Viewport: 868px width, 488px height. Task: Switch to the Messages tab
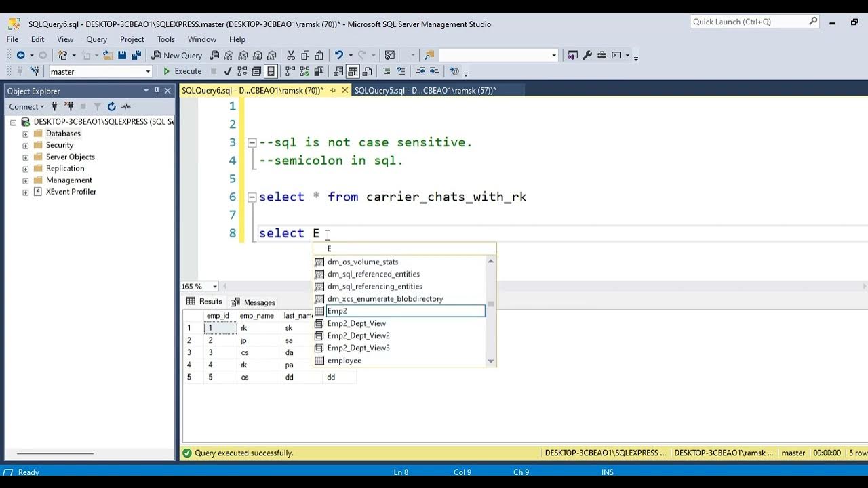[253, 302]
